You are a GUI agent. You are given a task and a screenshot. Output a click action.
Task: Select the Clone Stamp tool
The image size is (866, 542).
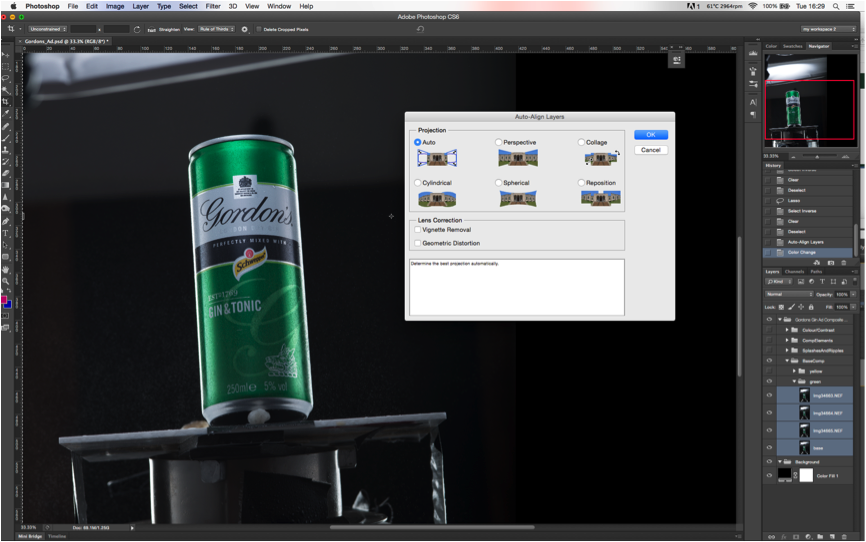6,150
